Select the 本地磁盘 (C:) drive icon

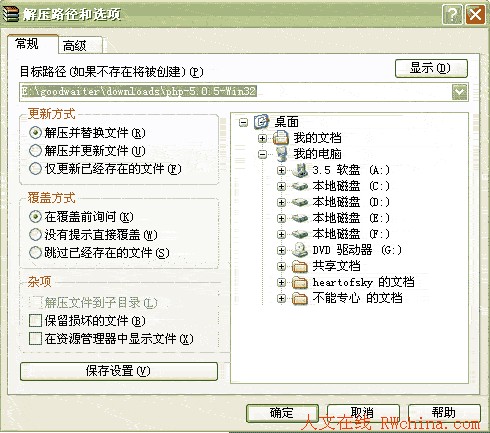coord(300,186)
